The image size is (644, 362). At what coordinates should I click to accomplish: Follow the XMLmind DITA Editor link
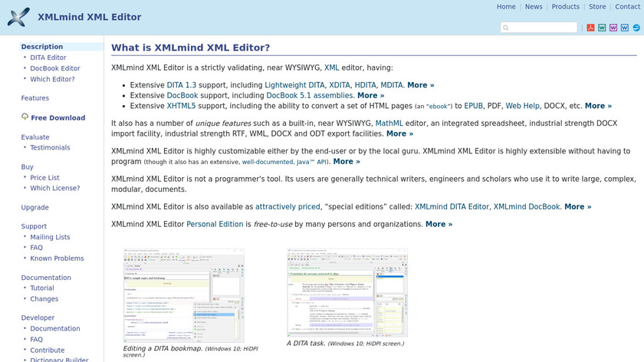pyautogui.click(x=452, y=206)
